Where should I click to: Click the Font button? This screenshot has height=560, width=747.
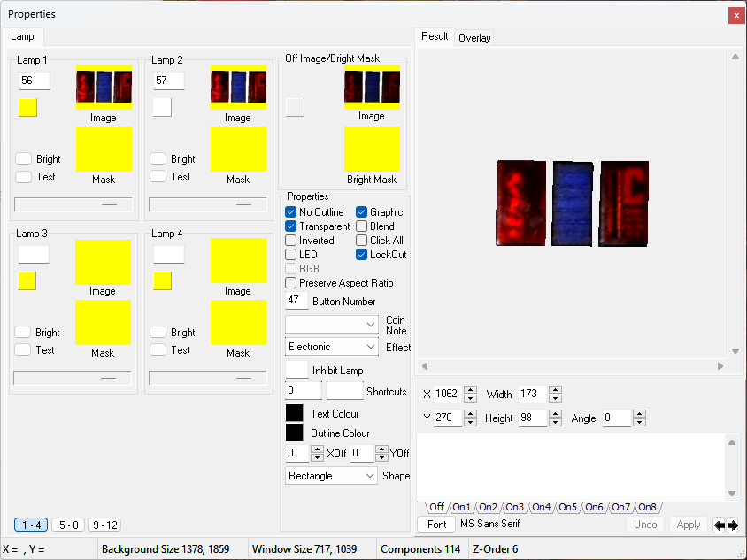[x=436, y=525]
